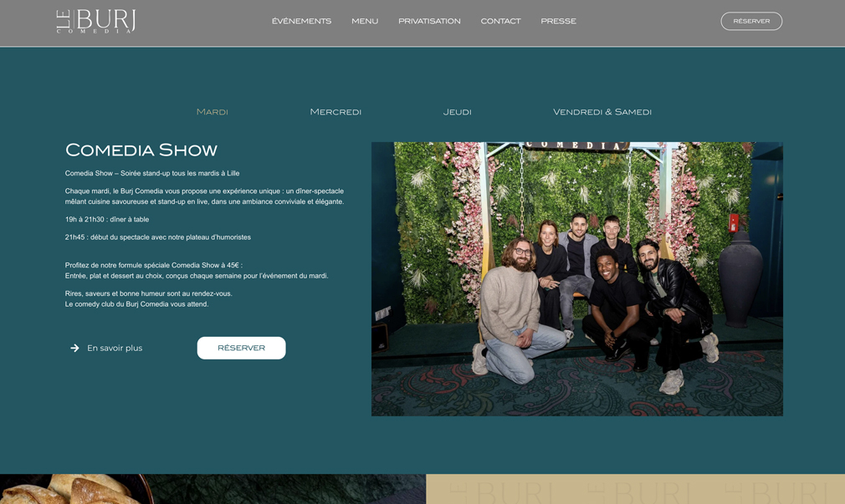Select the Mardi tab
The height and width of the screenshot is (504, 845).
pos(213,112)
